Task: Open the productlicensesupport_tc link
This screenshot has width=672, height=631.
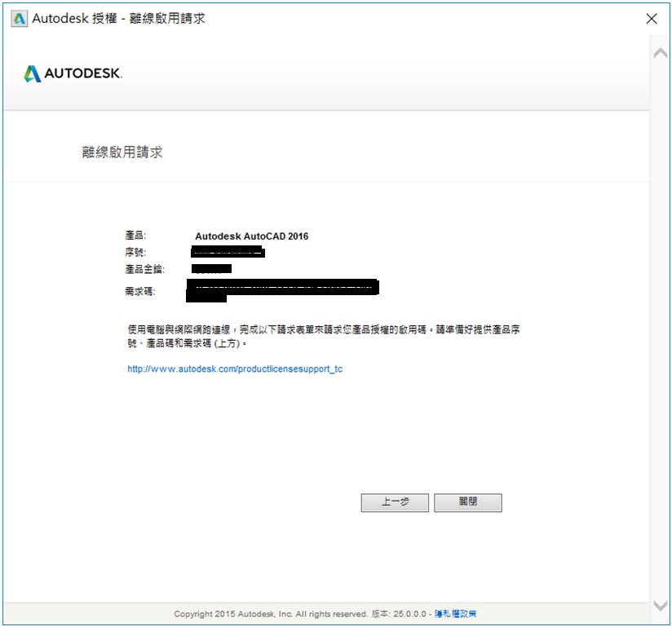Action: [x=235, y=368]
